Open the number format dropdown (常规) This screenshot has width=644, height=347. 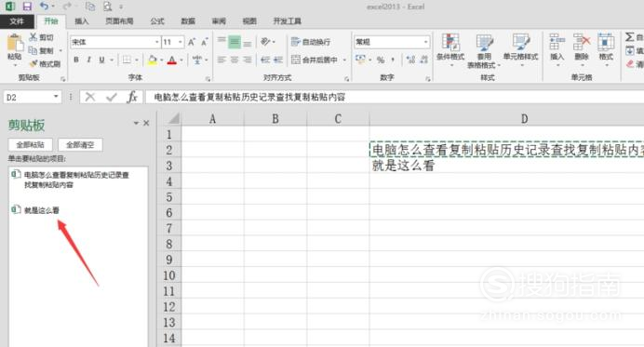pos(425,42)
